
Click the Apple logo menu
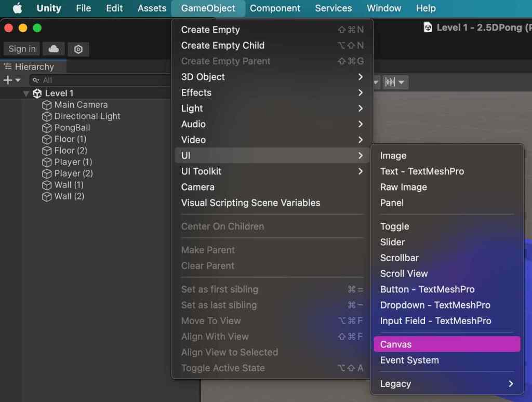click(x=18, y=8)
